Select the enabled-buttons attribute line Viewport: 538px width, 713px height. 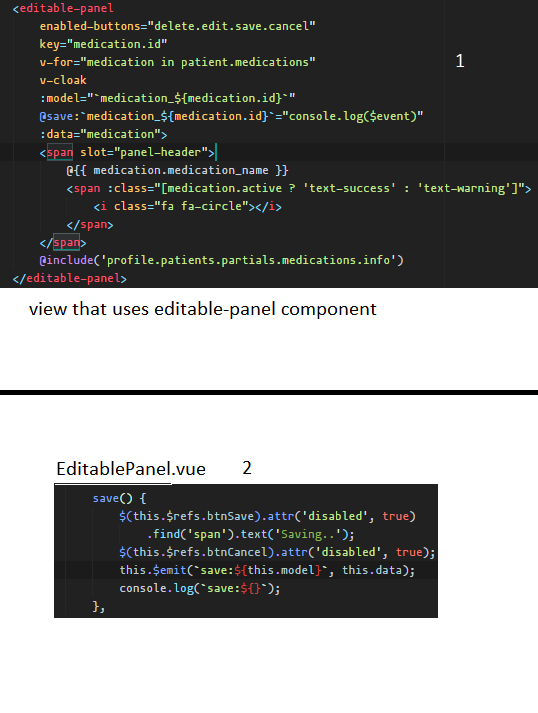pyautogui.click(x=177, y=26)
